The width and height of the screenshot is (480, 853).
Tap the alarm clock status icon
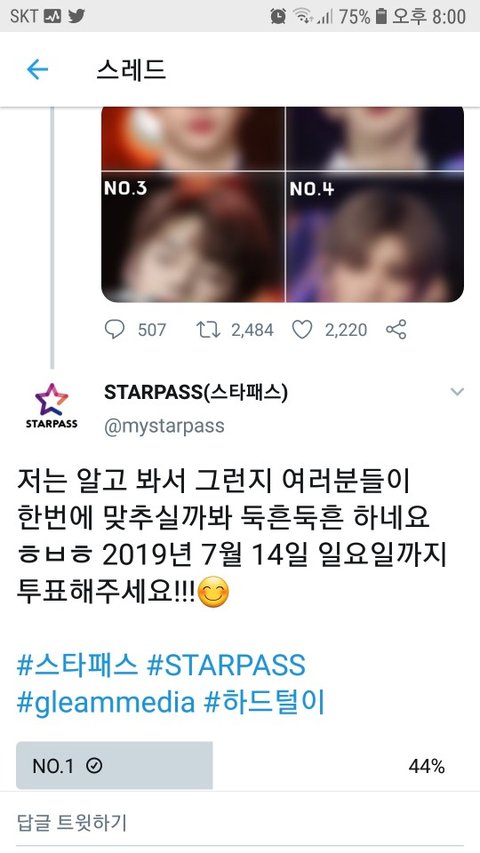click(278, 16)
